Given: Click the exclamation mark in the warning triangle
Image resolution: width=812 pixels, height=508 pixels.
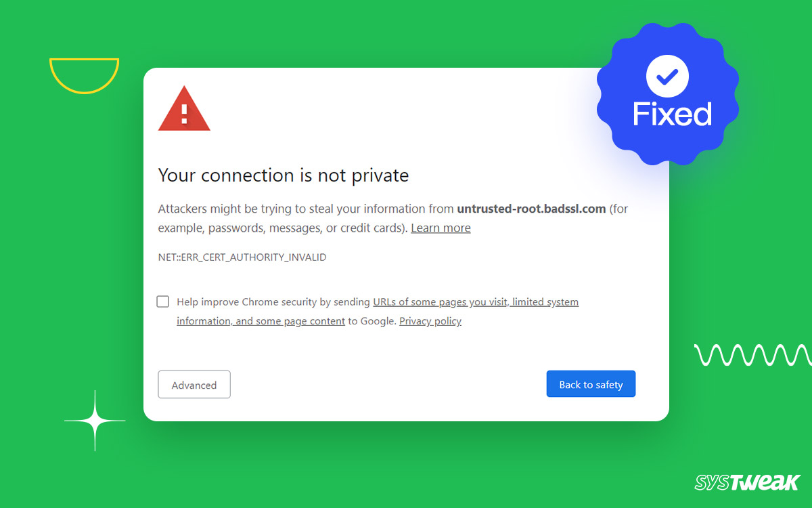Looking at the screenshot, I should [x=184, y=114].
